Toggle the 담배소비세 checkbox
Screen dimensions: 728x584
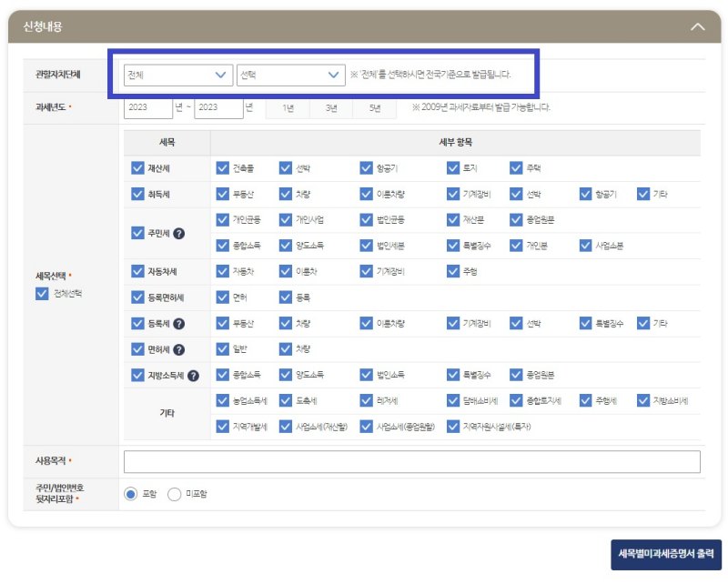click(453, 400)
